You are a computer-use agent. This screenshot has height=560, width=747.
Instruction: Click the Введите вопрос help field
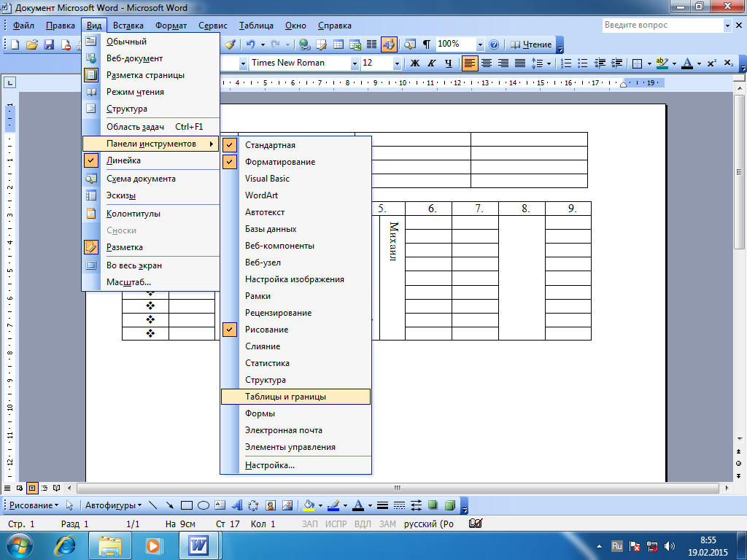[662, 26]
